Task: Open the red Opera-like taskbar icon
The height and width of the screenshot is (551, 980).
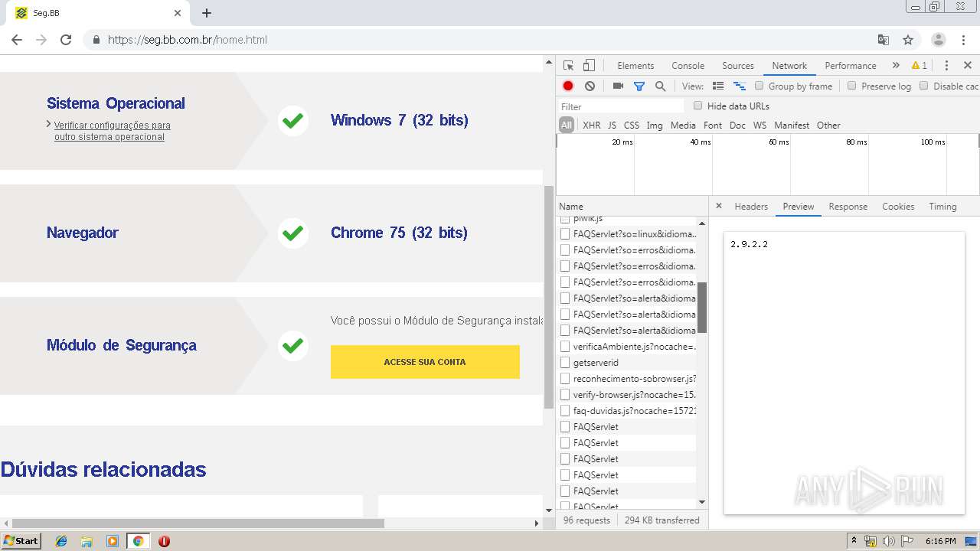Action: (164, 541)
